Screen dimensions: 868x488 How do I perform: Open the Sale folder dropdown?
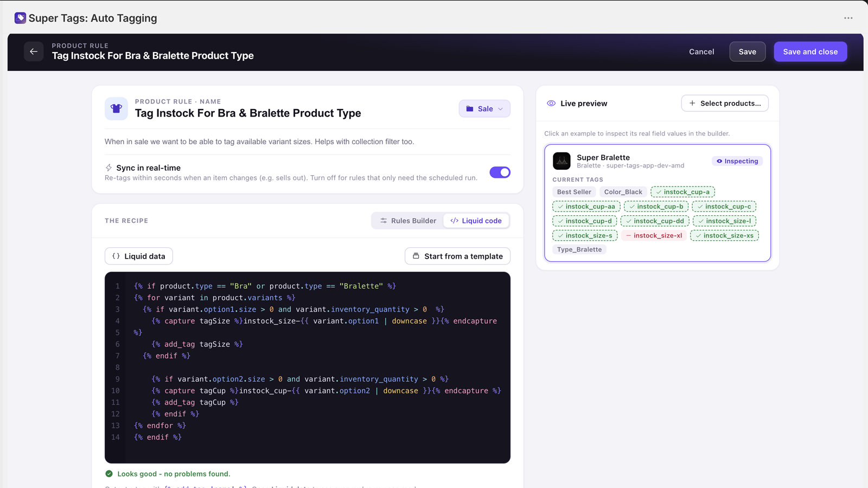484,108
